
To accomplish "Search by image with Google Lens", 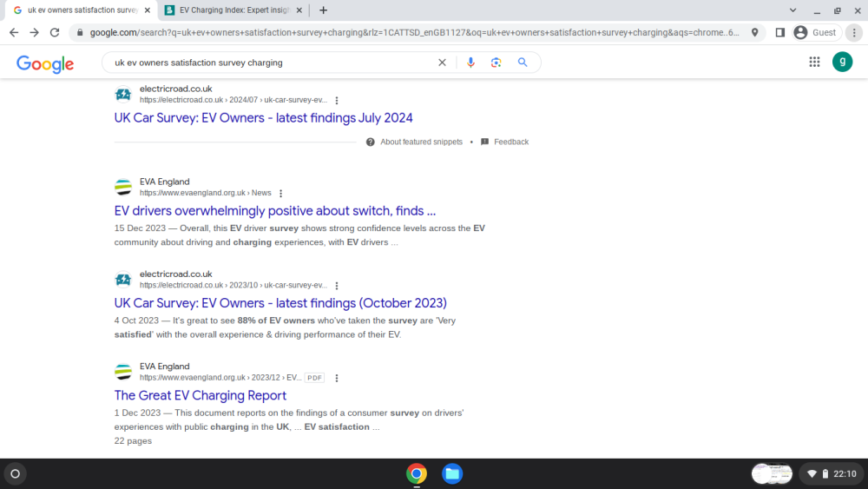I will click(x=496, y=63).
